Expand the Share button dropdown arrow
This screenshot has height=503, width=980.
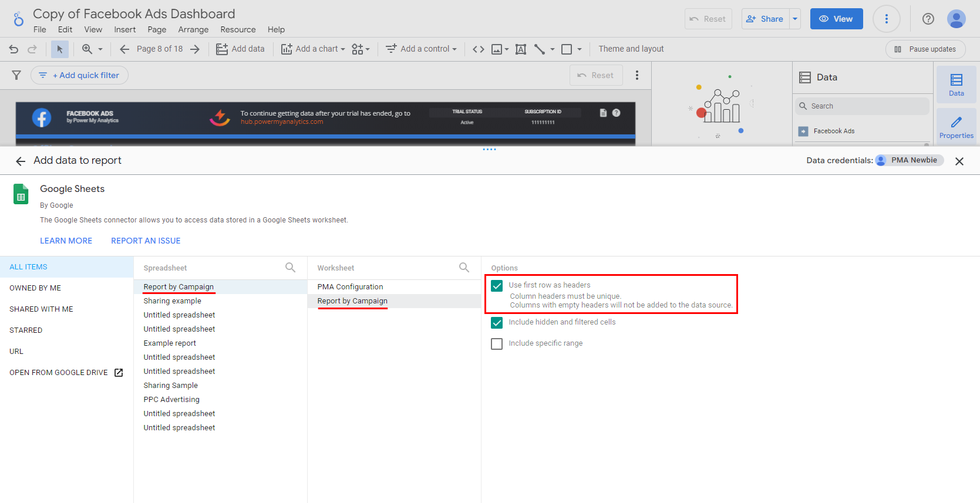[x=795, y=19]
